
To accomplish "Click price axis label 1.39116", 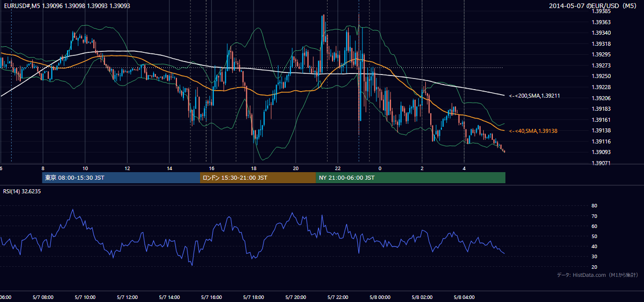I will [x=602, y=141].
